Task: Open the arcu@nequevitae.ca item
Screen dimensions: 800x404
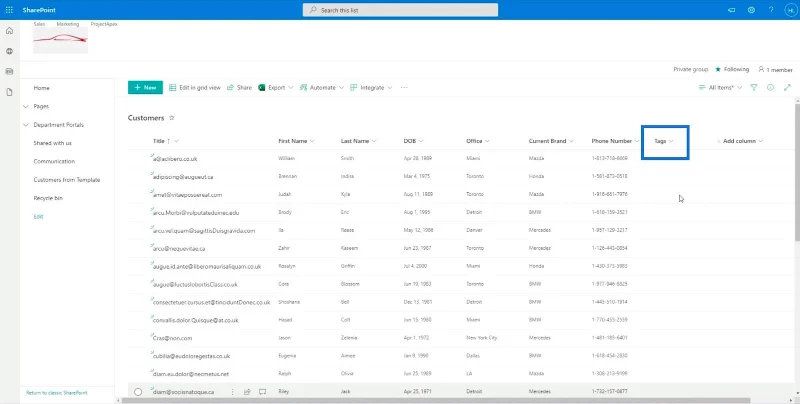Action: coord(179,248)
